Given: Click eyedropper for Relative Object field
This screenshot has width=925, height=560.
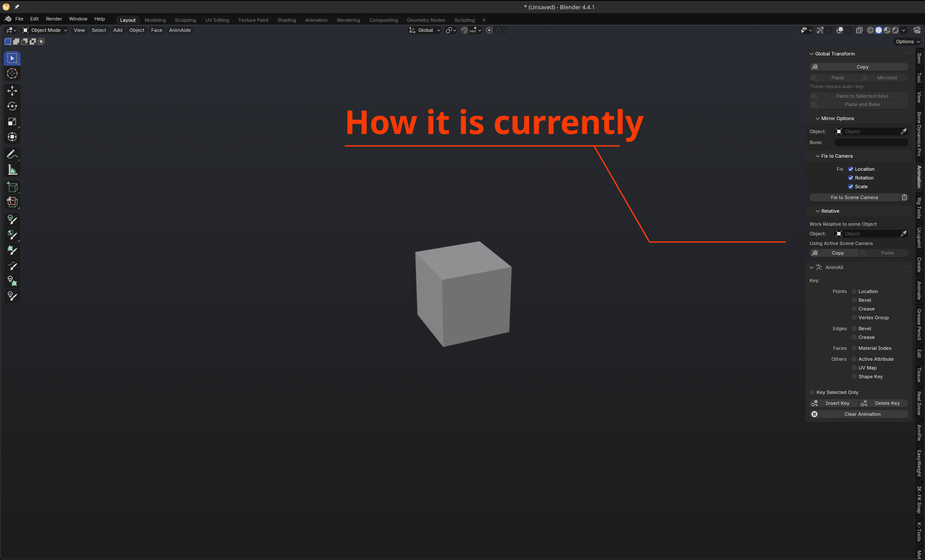Looking at the screenshot, I should [x=904, y=234].
